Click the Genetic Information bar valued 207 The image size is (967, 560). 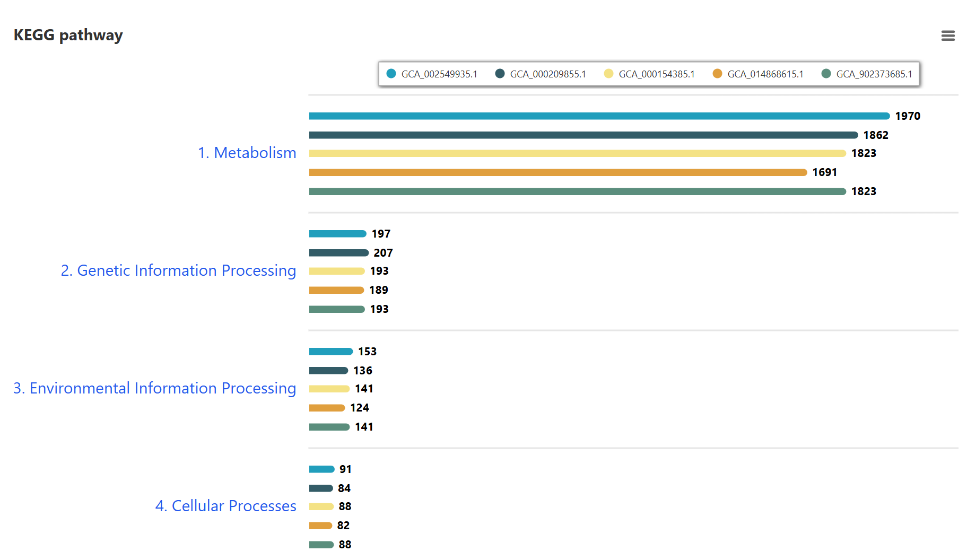pyautogui.click(x=338, y=253)
